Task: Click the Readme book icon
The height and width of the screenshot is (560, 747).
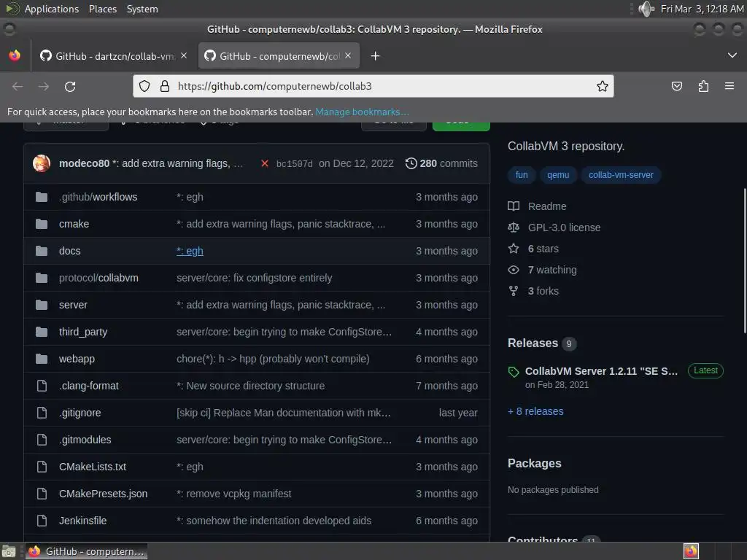Action: coord(514,206)
